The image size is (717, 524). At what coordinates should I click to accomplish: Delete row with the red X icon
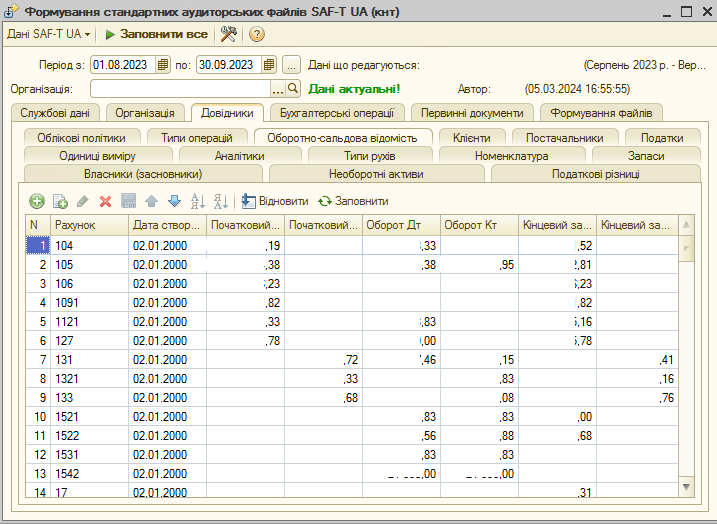(x=106, y=201)
